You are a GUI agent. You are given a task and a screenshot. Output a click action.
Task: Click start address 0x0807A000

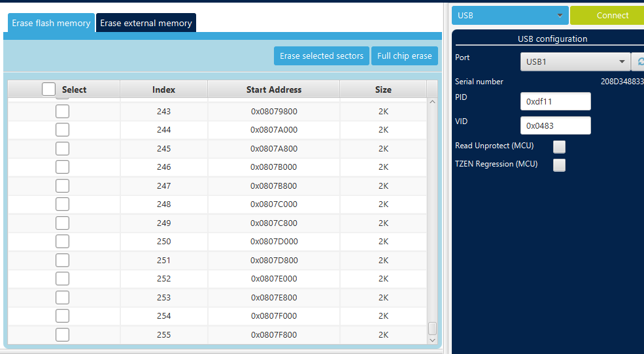(x=274, y=130)
